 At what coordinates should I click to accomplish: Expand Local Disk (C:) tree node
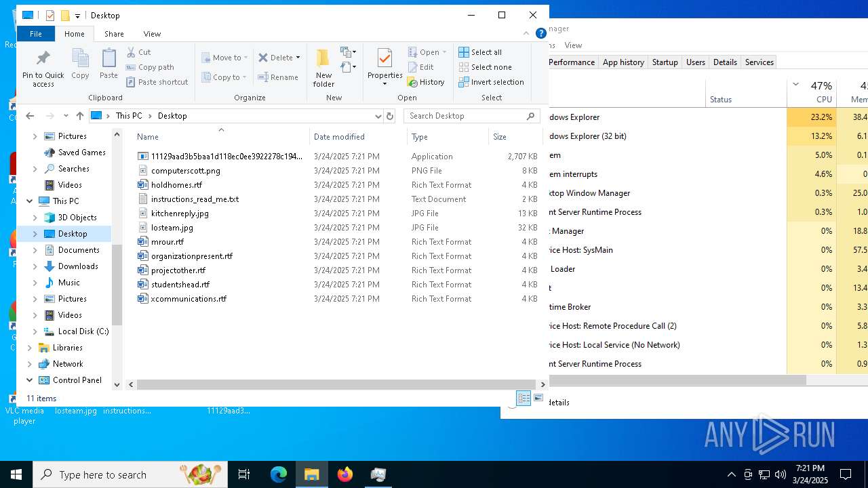35,331
